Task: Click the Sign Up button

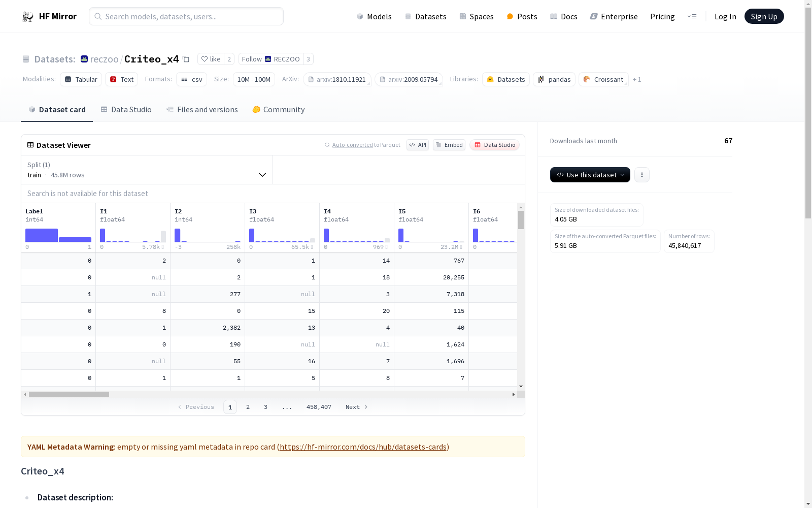Action: 764,16
